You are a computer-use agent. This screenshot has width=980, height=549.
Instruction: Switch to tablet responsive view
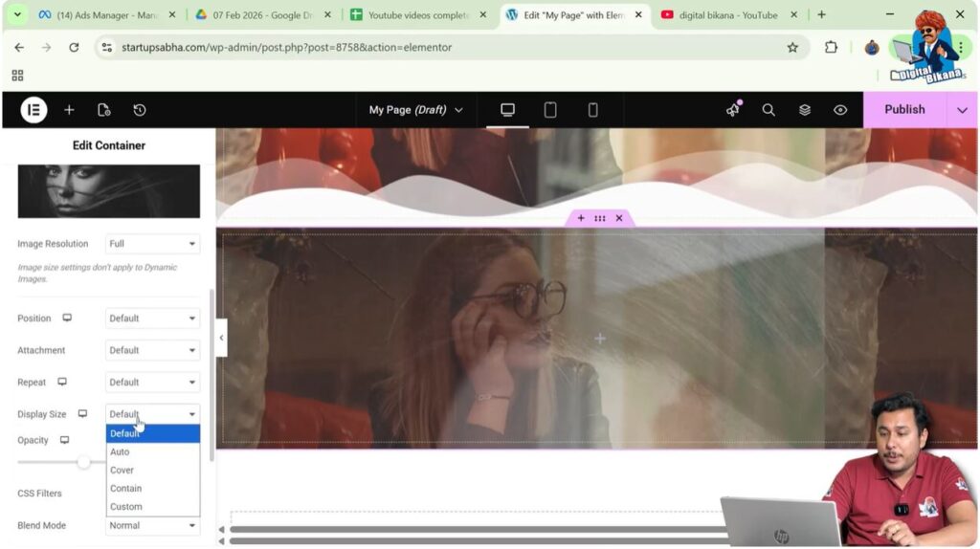(x=550, y=110)
